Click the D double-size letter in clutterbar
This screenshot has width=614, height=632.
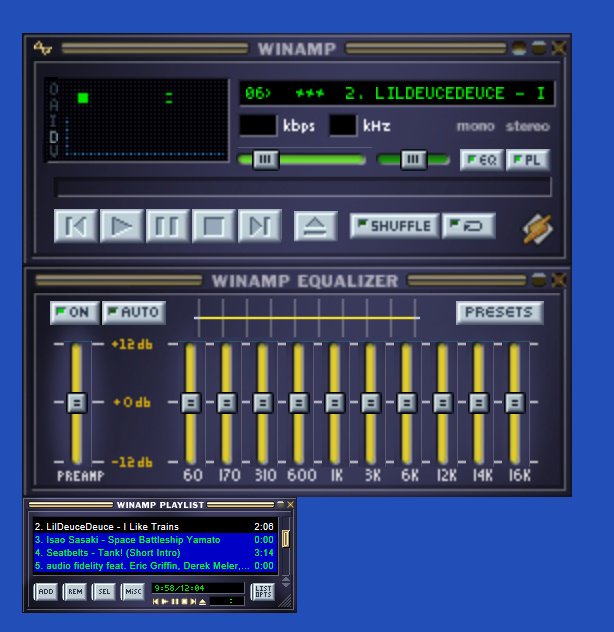click(x=54, y=137)
